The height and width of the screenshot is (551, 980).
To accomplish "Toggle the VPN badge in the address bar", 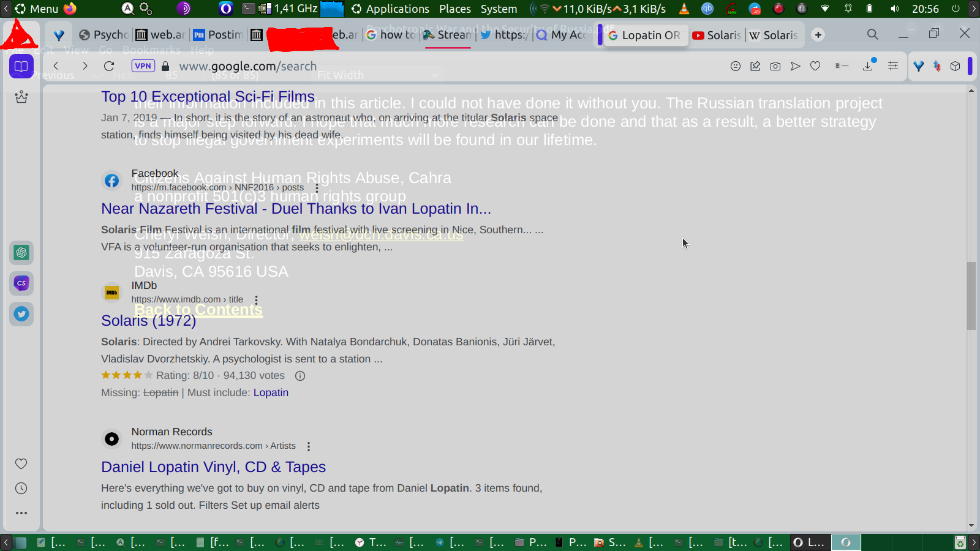I will 143,66.
